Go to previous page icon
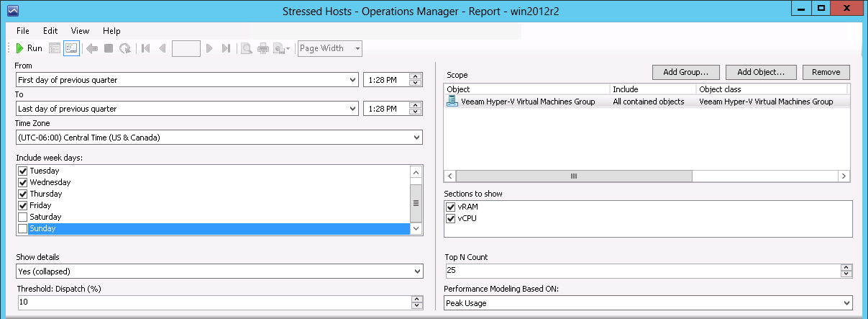This screenshot has width=868, height=319. 163,48
